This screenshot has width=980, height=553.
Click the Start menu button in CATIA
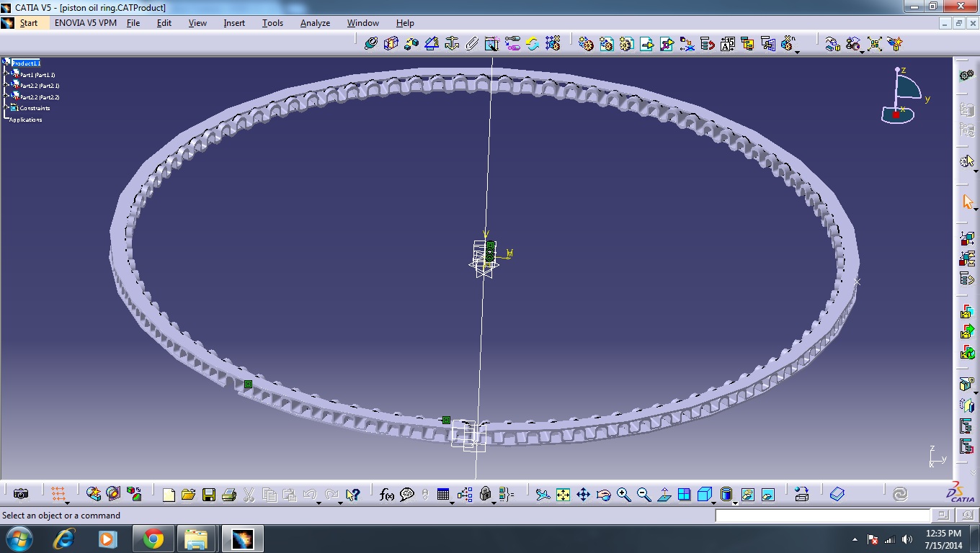tap(29, 23)
